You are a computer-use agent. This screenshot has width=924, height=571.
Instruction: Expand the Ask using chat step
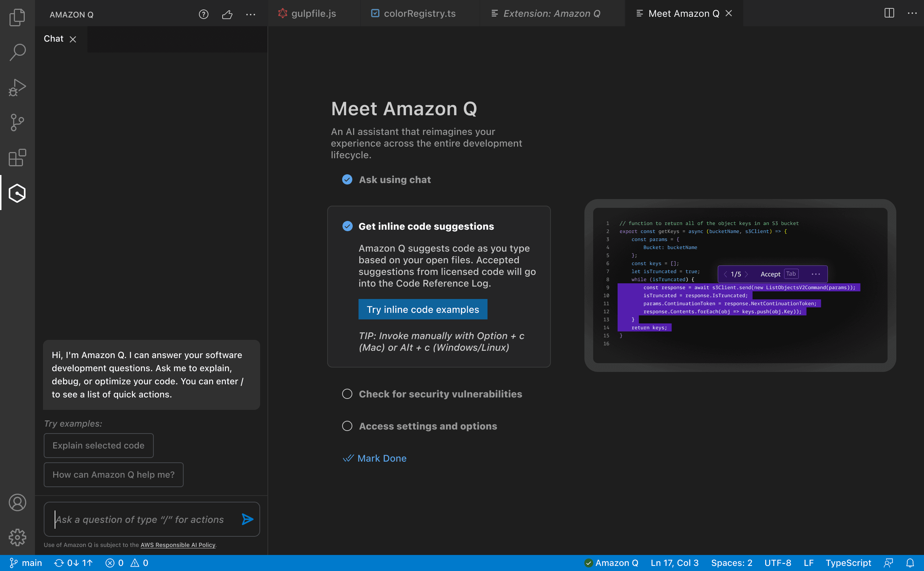coord(395,180)
